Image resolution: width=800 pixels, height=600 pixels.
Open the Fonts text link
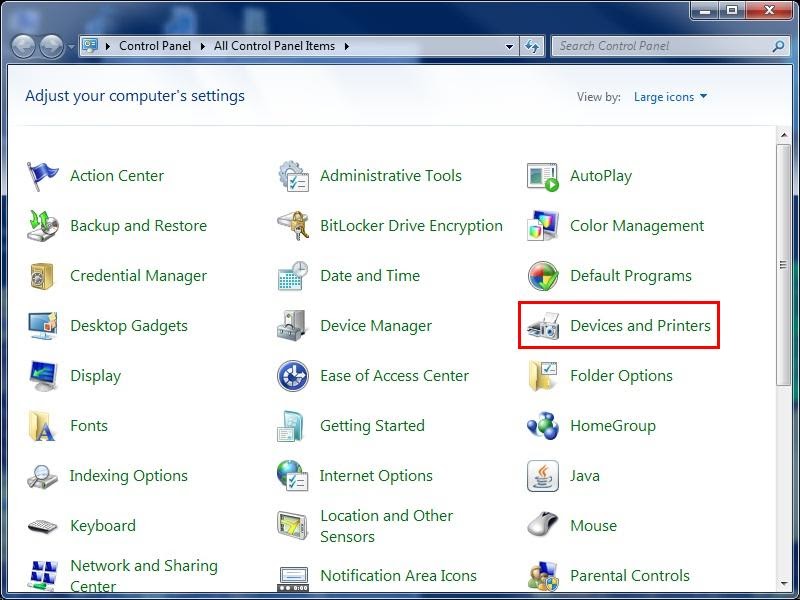[x=89, y=426]
